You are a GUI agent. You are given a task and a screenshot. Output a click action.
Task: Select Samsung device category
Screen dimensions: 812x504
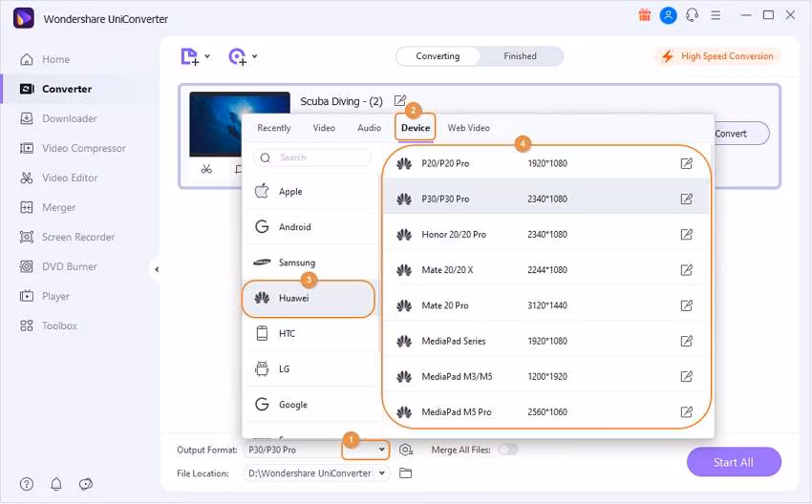(310, 262)
